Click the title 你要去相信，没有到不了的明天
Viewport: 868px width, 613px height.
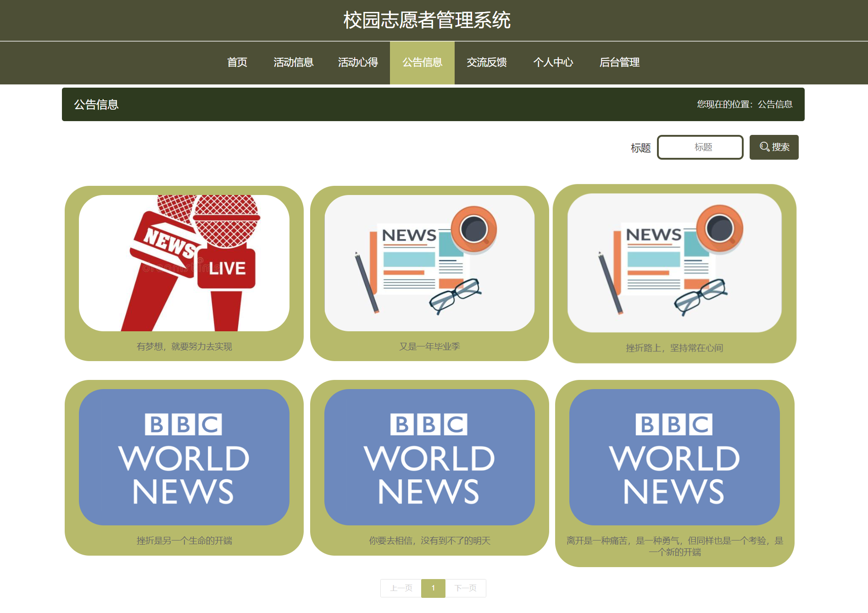click(429, 541)
